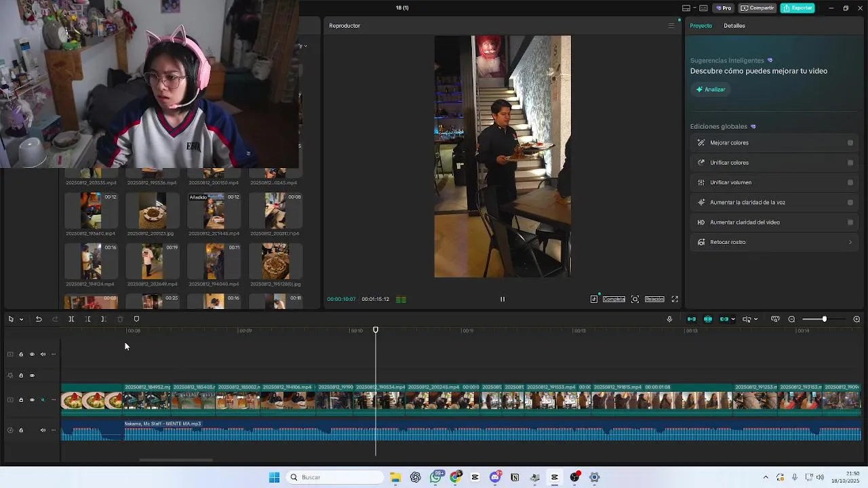
Task: Click second layout icon in title bar
Action: click(703, 8)
